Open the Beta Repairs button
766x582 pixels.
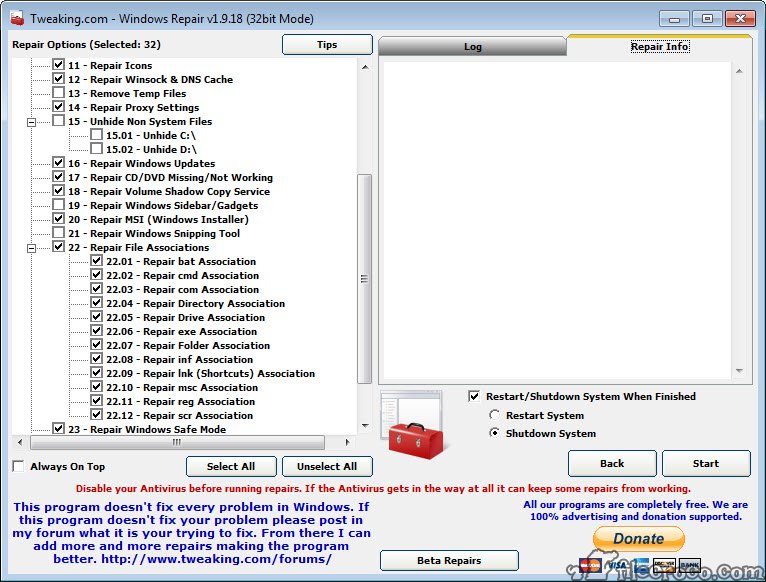[449, 560]
